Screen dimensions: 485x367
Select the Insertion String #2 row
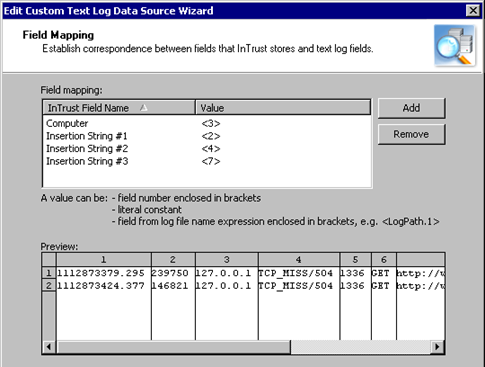pyautogui.click(x=207, y=149)
